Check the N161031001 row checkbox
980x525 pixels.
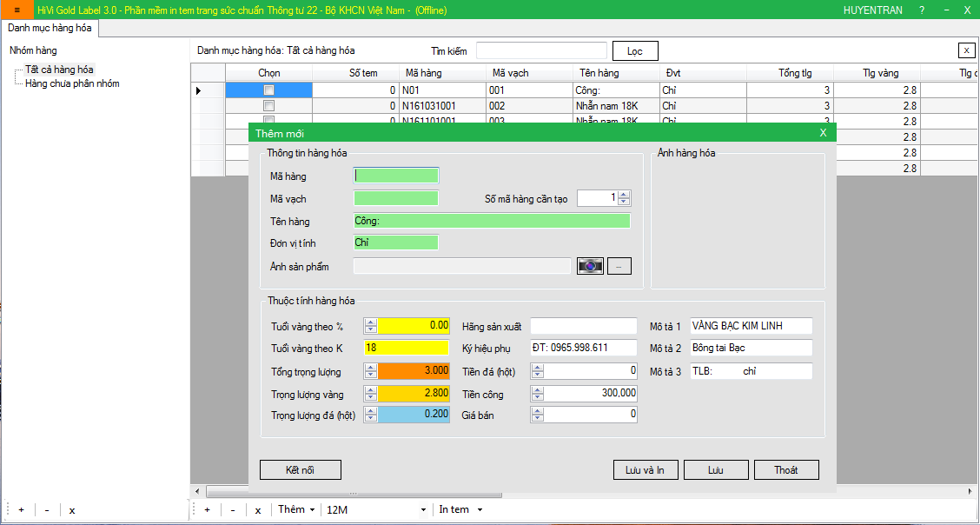pyautogui.click(x=268, y=106)
